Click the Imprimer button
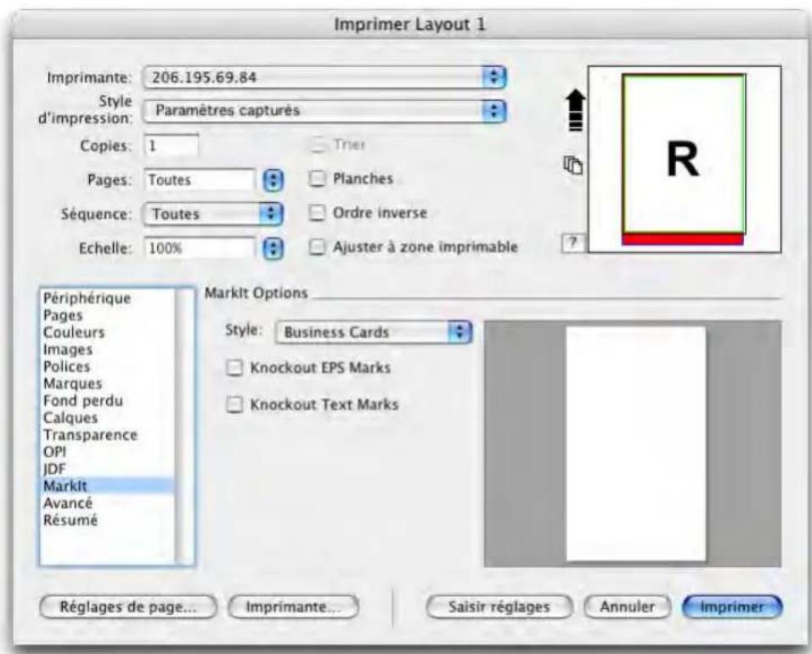This screenshot has width=812, height=654. pos(732,607)
